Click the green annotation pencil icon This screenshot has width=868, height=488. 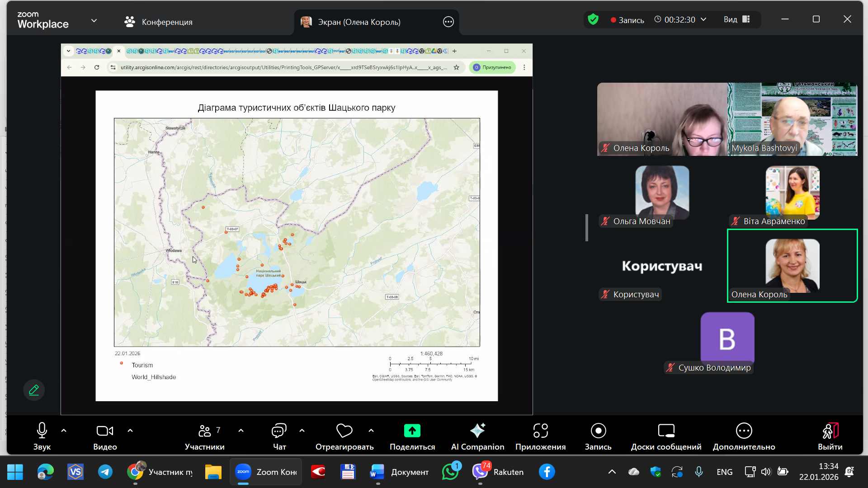34,390
